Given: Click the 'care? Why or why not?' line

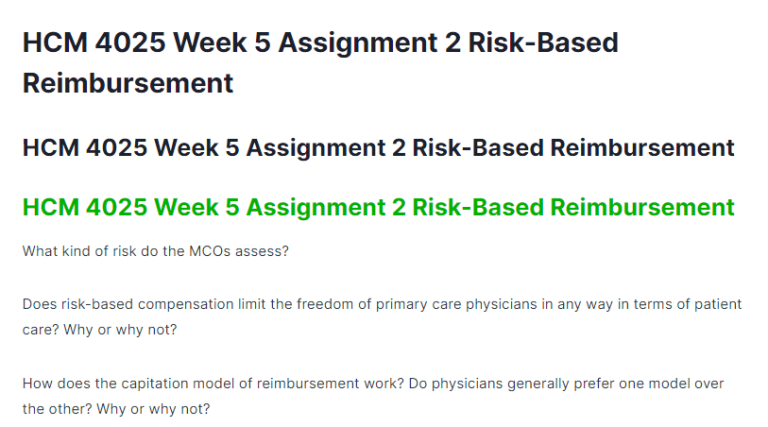Looking at the screenshot, I should pyautogui.click(x=100, y=330).
